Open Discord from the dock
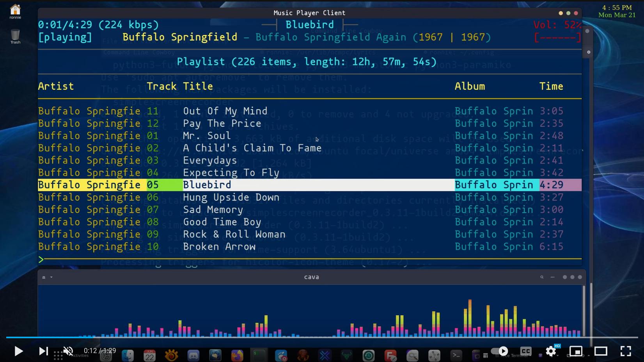The height and width of the screenshot is (362, 644). 193,355
